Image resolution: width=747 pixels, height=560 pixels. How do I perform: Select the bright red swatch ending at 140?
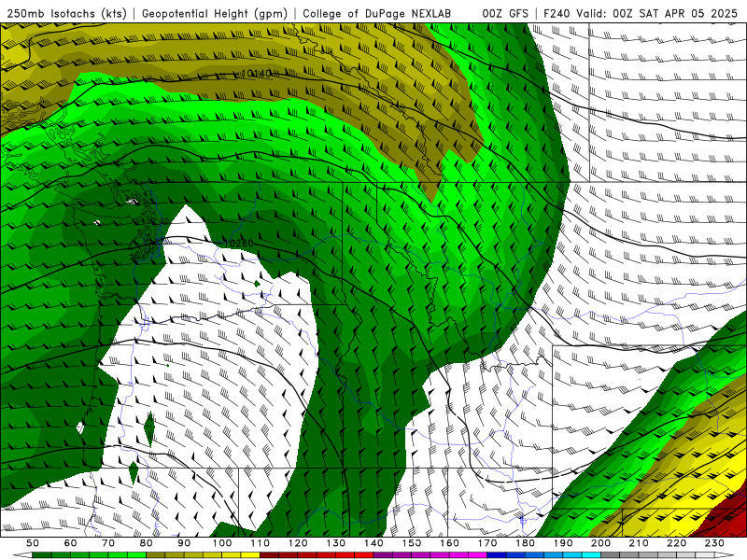tap(364, 555)
